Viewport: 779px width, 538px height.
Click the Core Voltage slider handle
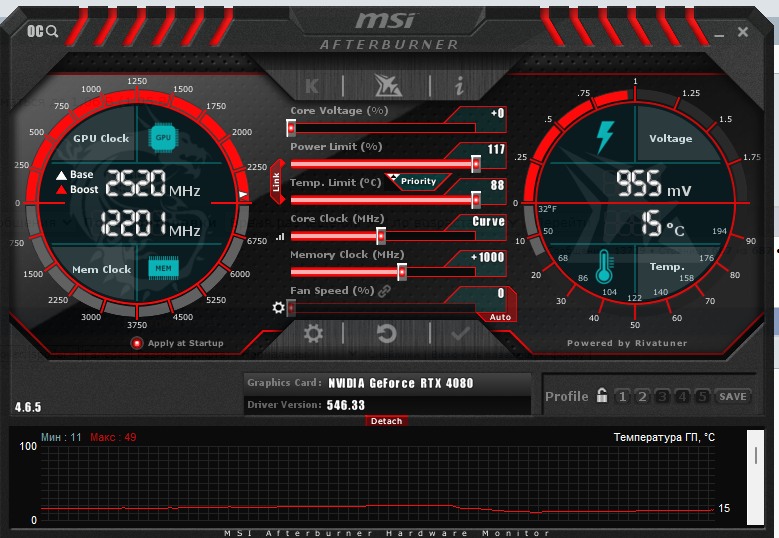pos(291,128)
